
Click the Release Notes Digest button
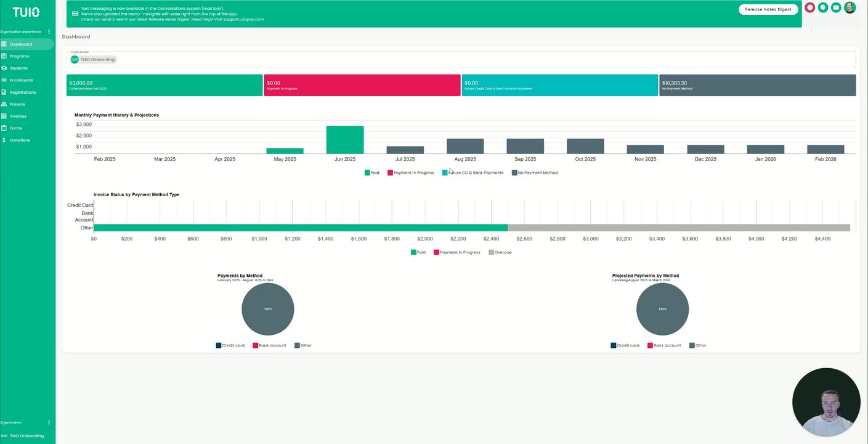click(768, 9)
